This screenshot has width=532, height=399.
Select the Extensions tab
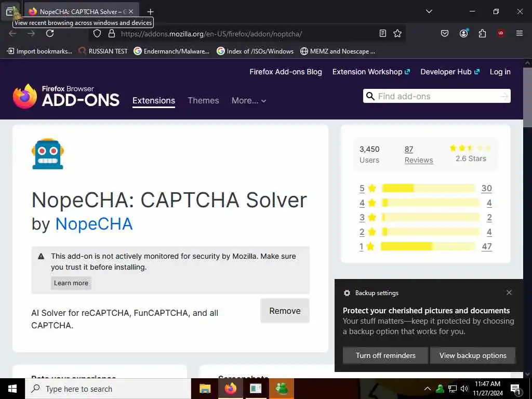154,101
